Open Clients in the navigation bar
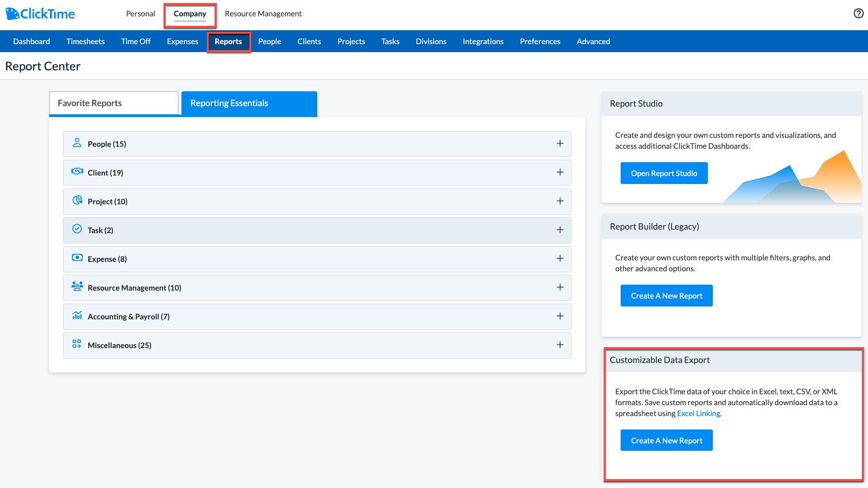The image size is (868, 488). (309, 42)
